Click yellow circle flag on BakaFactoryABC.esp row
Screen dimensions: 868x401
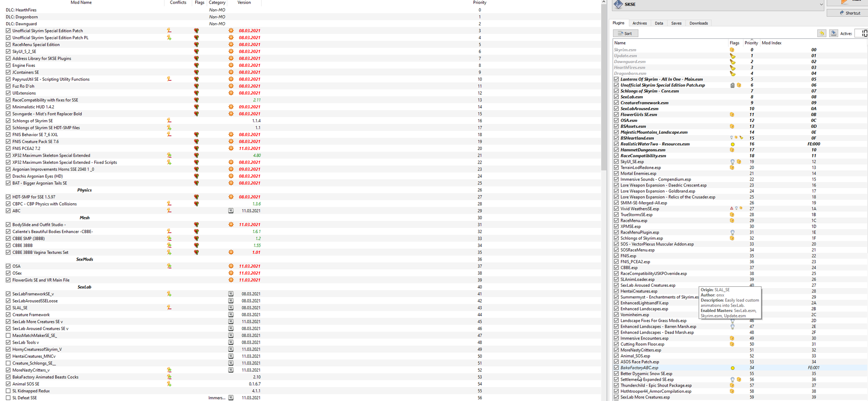coord(732,368)
